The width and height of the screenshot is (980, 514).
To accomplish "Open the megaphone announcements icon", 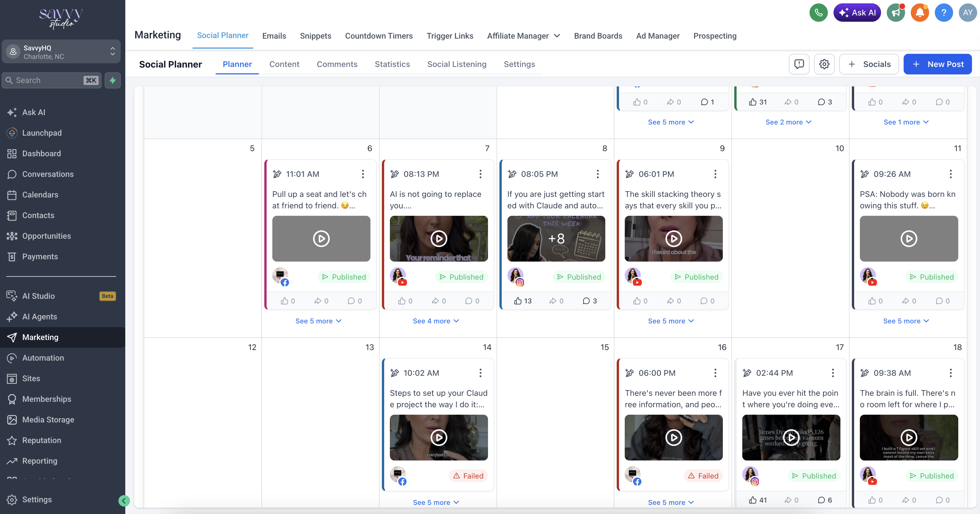I will click(x=896, y=13).
